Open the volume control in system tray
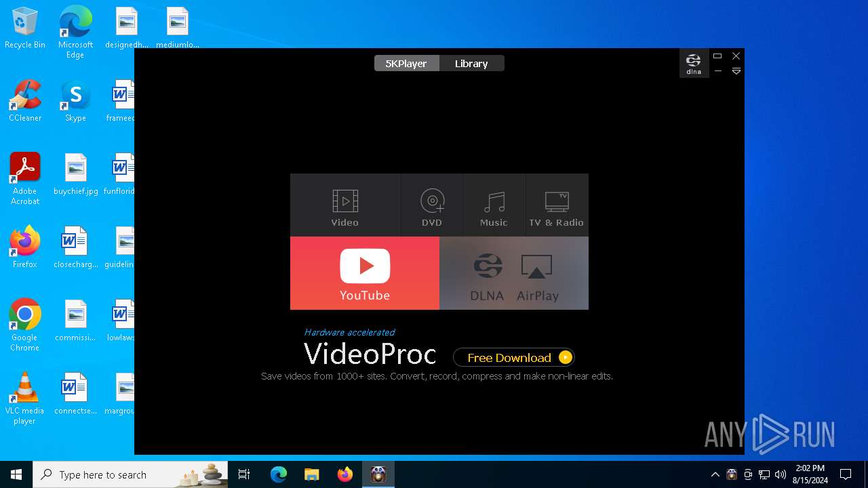 tap(780, 474)
